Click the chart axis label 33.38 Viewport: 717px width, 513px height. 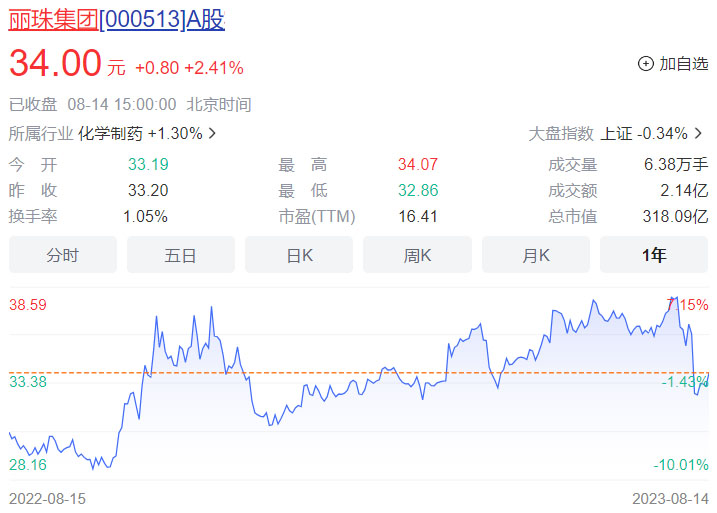click(28, 382)
